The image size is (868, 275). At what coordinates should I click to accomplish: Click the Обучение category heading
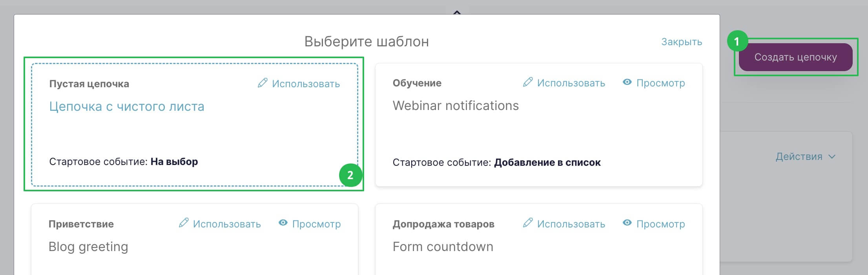click(417, 83)
